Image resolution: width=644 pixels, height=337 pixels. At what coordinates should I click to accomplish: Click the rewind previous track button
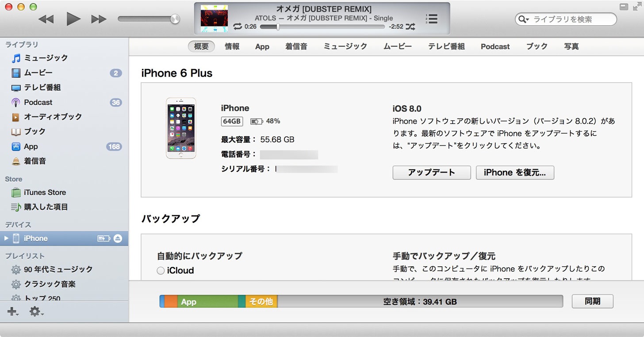click(46, 19)
